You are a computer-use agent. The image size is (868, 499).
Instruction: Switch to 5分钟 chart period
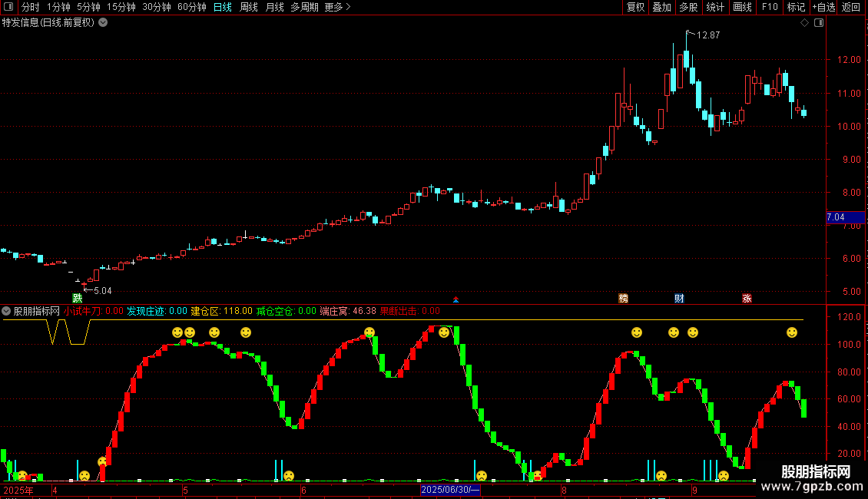(88, 7)
